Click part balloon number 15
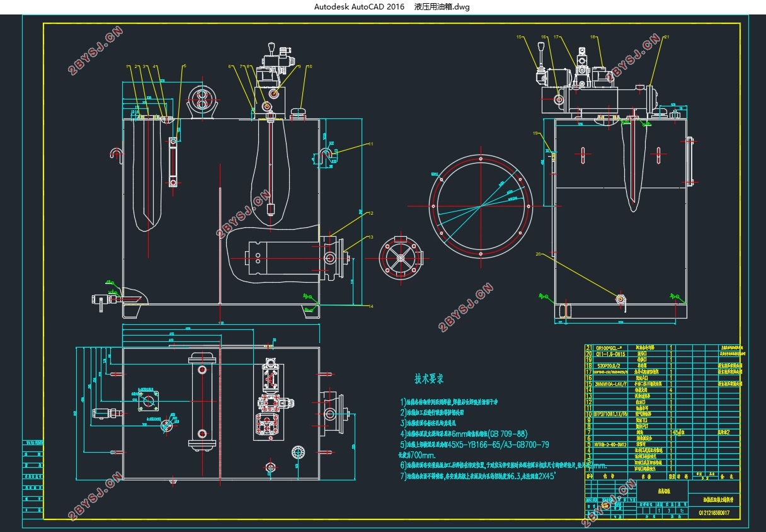This screenshot has width=766, height=532. point(520,38)
